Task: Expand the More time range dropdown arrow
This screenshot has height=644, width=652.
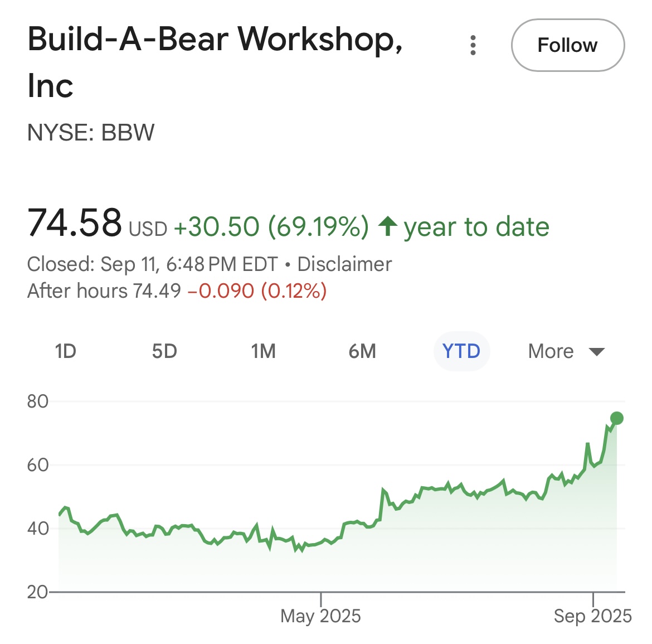Action: click(x=597, y=352)
